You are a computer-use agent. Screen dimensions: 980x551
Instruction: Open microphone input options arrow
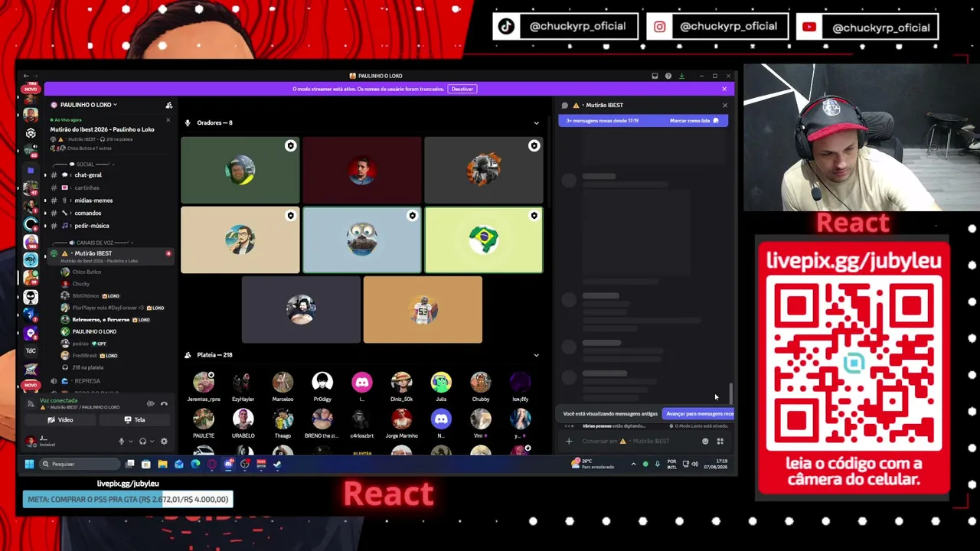pyautogui.click(x=130, y=442)
